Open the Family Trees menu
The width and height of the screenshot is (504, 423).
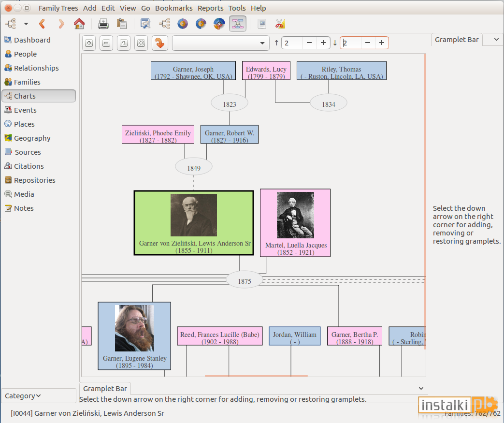[58, 8]
